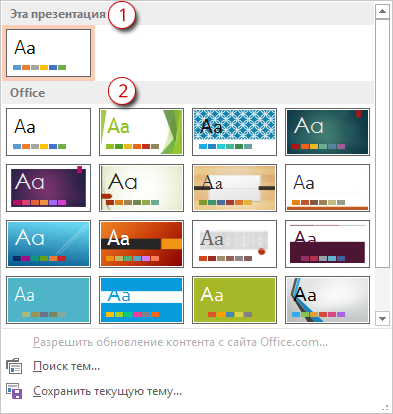The image size is (393, 414).
Task: Select the purple Ion Boardroom theme
Action: tap(48, 188)
